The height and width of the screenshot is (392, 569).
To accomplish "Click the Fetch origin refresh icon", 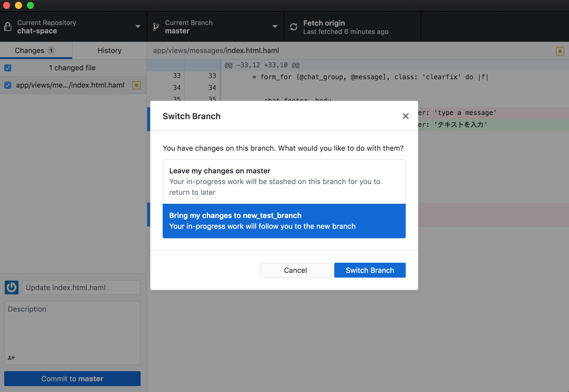I will [294, 27].
